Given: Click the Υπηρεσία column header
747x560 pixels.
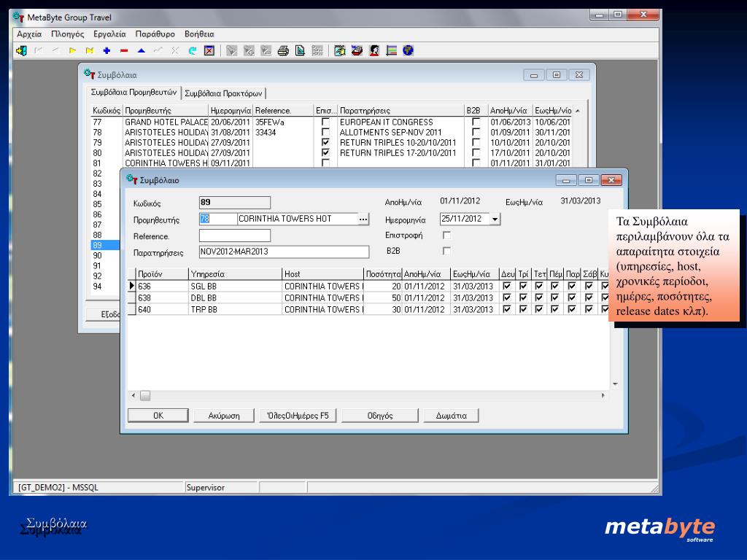Looking at the screenshot, I should pos(235,274).
